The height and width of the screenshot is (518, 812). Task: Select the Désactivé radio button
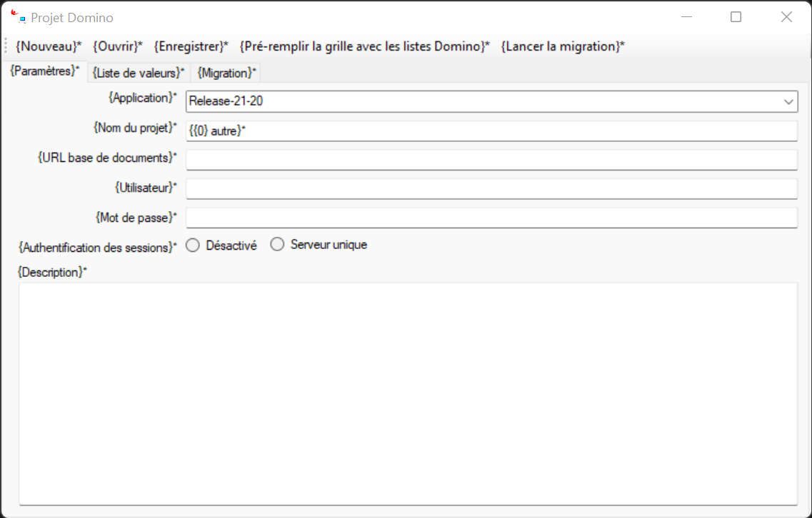[193, 245]
